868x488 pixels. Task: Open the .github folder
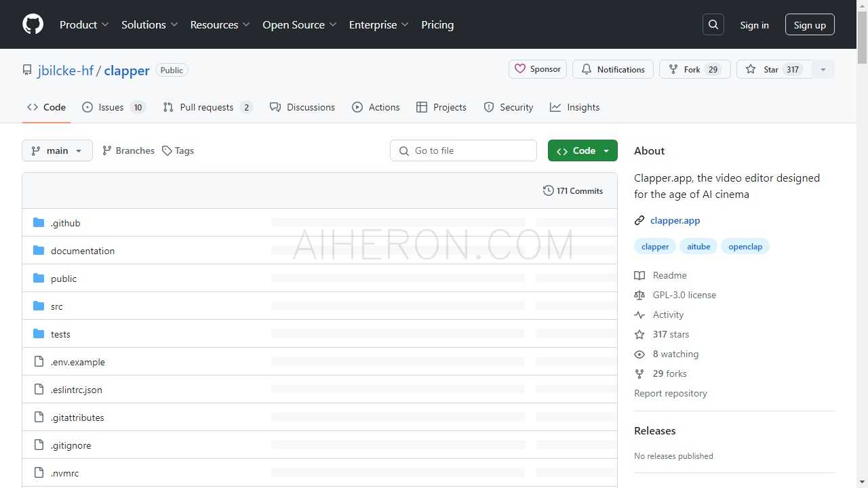pos(66,223)
